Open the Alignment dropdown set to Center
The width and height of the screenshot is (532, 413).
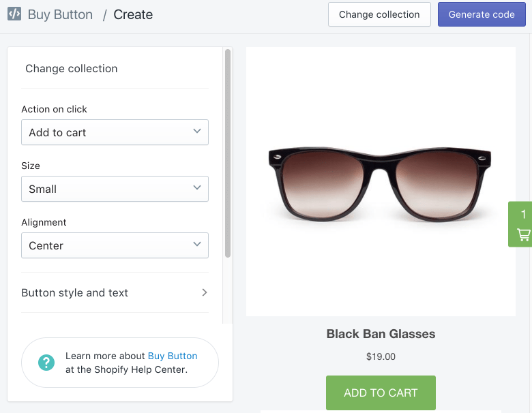[x=115, y=245]
